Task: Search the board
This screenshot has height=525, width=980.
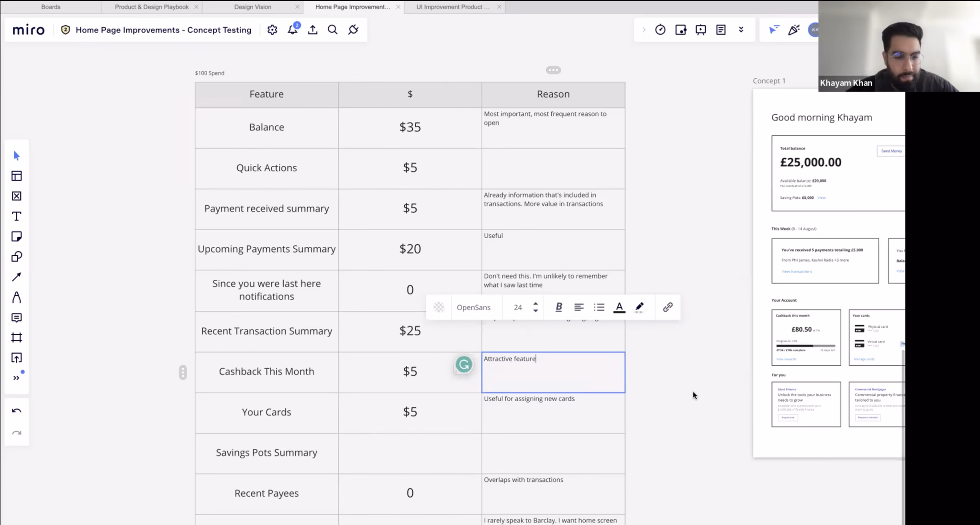Action: [333, 30]
